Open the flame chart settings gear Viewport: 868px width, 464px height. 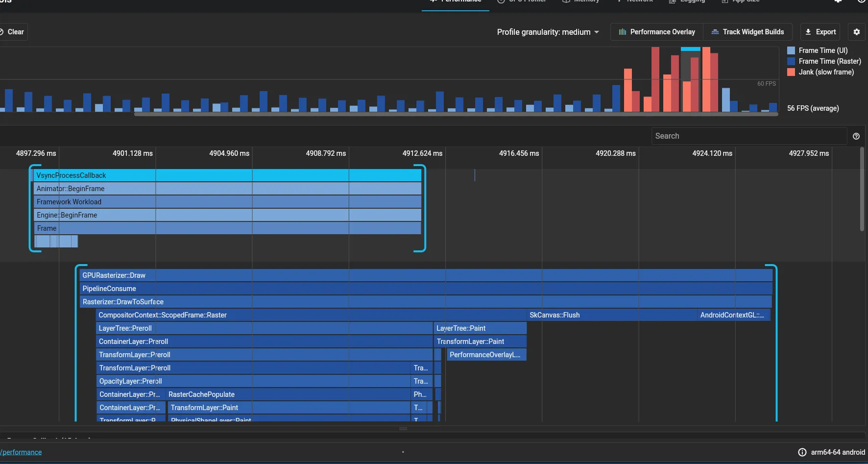coord(856,32)
